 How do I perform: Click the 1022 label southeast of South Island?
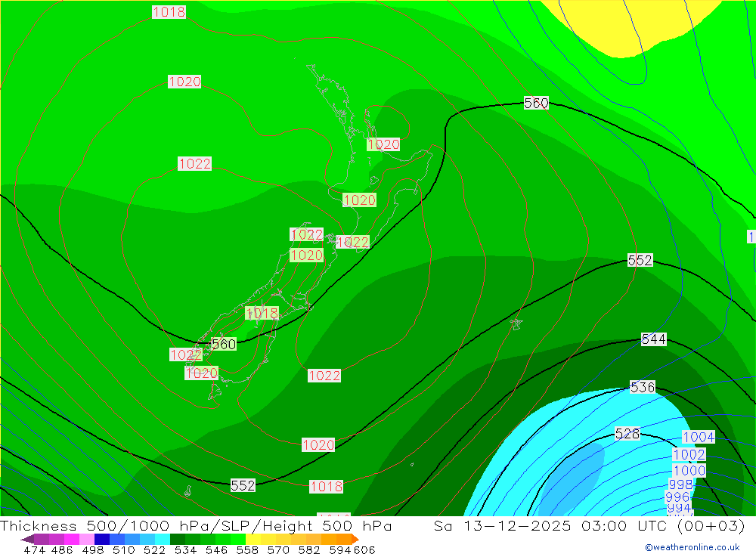click(x=324, y=376)
